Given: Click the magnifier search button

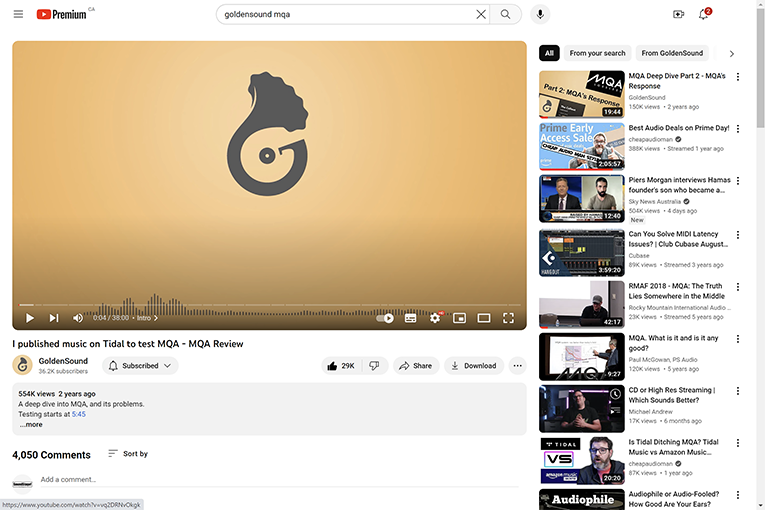Looking at the screenshot, I should click(505, 14).
